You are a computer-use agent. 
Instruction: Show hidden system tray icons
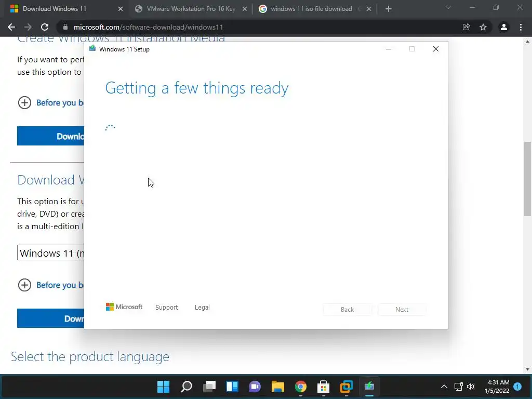pyautogui.click(x=444, y=387)
